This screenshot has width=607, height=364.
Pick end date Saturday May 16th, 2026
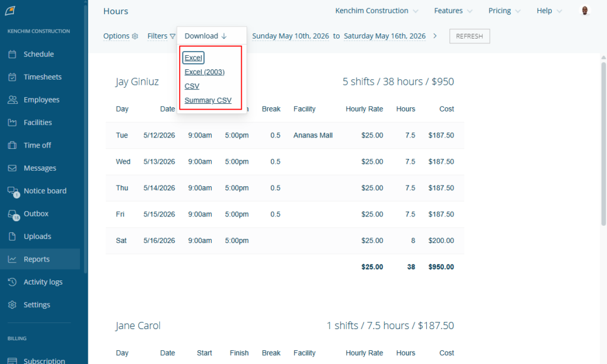click(x=384, y=36)
